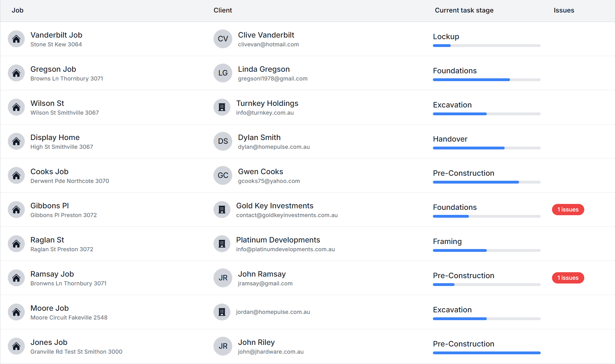615x364 pixels.
Task: Click the email jordan@homepulse.com.au
Action: (x=273, y=312)
